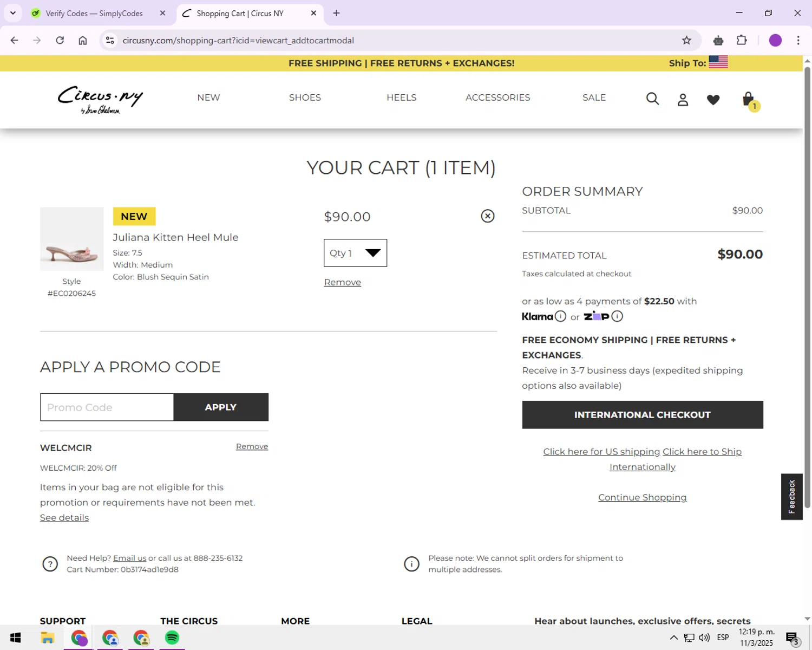Image resolution: width=812 pixels, height=650 pixels.
Task: Go to the browser home page
Action: [x=83, y=40]
